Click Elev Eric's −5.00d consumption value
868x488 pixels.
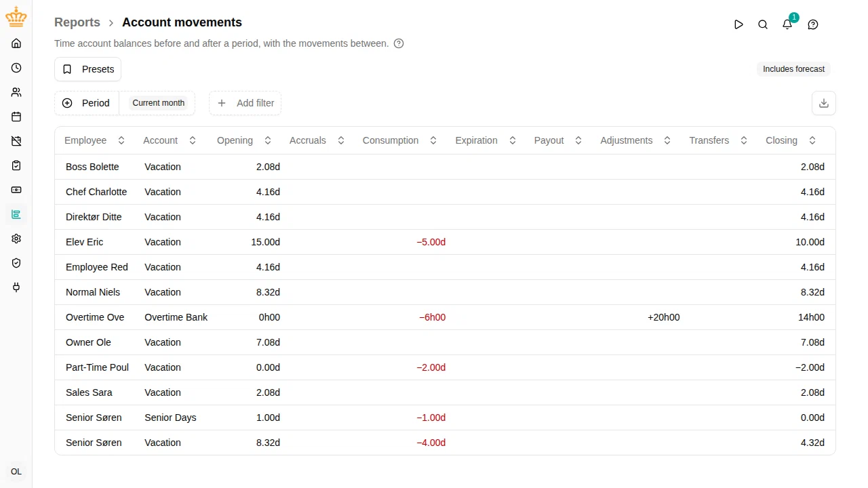431,242
